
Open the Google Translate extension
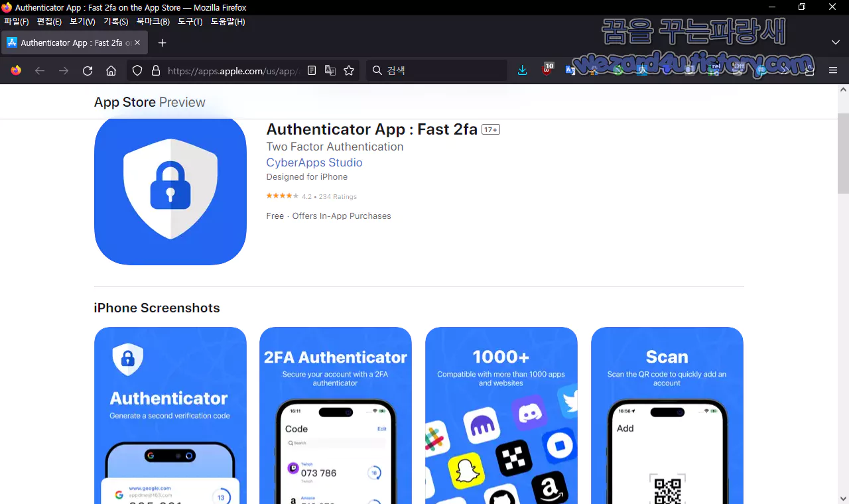point(570,70)
